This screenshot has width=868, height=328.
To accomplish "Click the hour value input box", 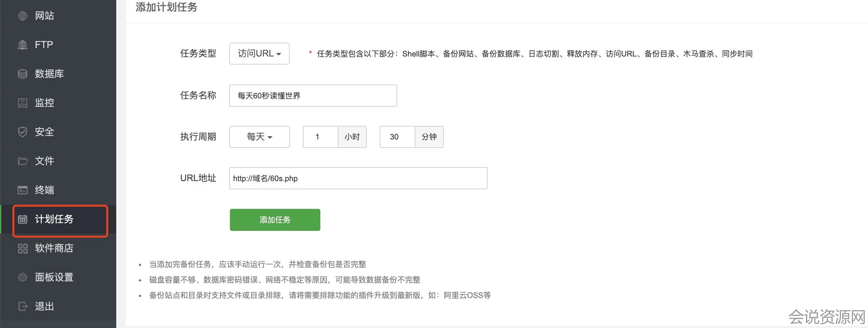I will [320, 137].
